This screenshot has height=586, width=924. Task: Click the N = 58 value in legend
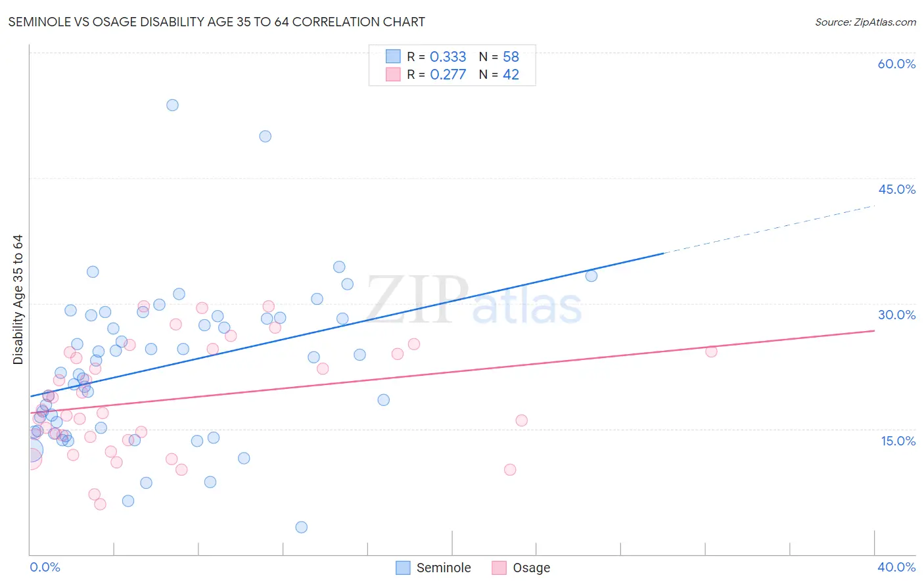pyautogui.click(x=499, y=56)
